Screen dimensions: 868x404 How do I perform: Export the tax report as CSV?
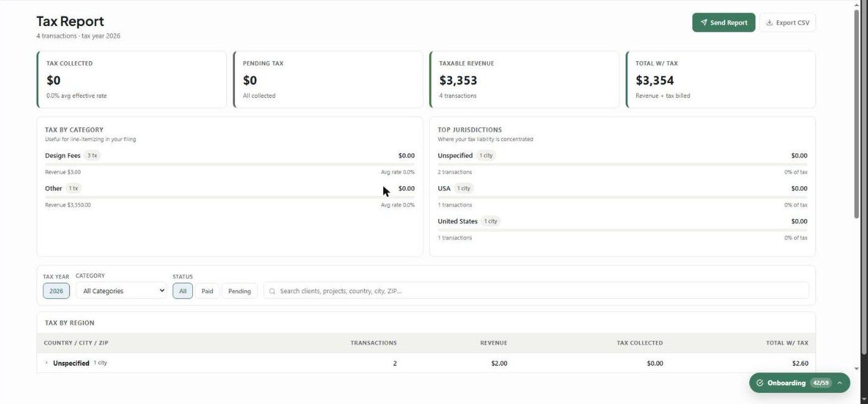tap(787, 22)
